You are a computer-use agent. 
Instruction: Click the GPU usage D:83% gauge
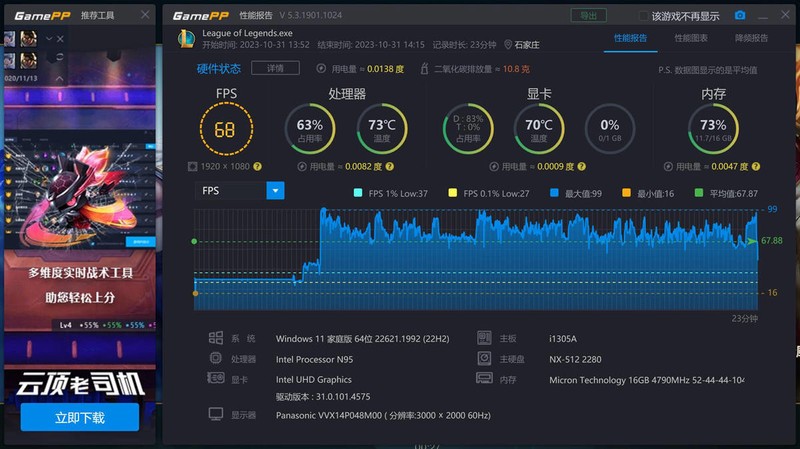(x=468, y=129)
